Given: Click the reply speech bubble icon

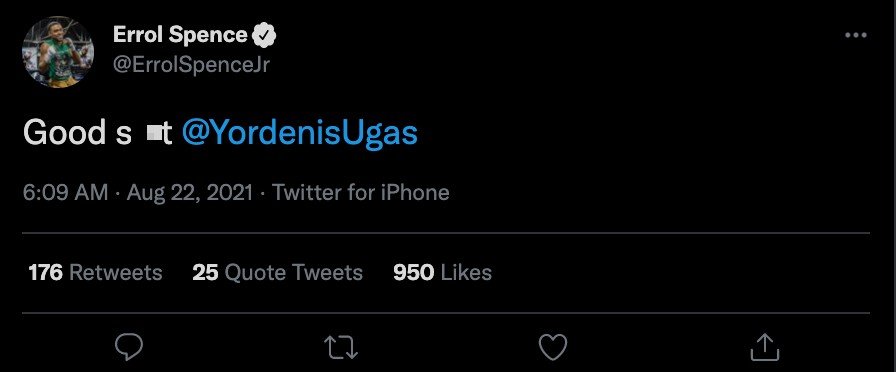Looking at the screenshot, I should [129, 347].
